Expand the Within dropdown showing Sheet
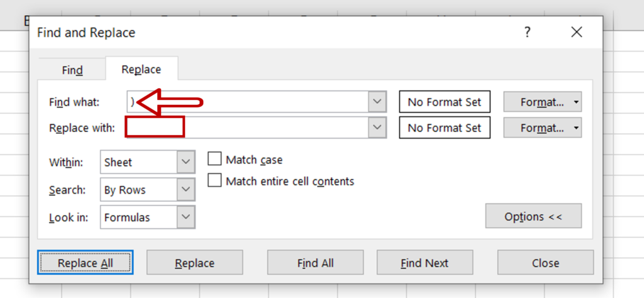 point(186,162)
